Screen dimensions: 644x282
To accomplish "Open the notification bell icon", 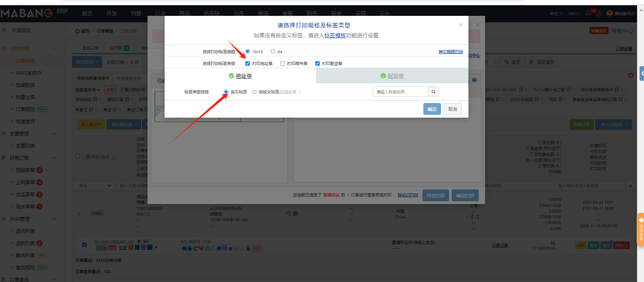I will (x=588, y=13).
